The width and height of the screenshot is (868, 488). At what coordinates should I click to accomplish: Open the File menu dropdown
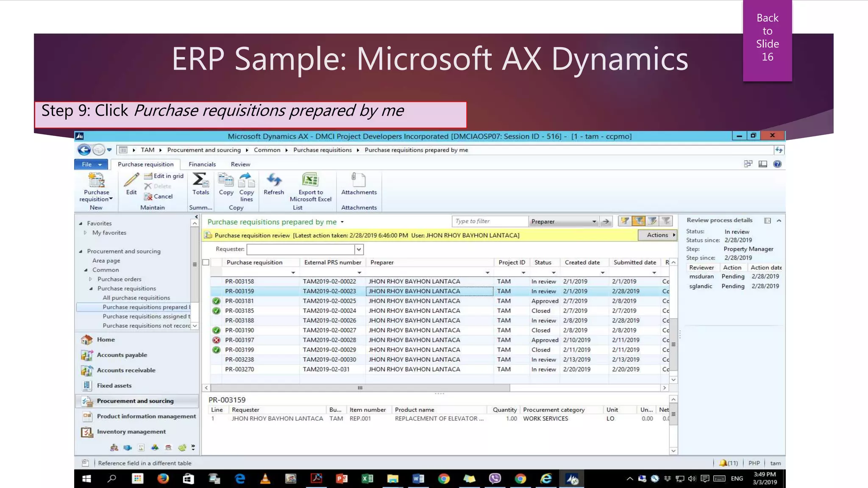click(x=91, y=164)
